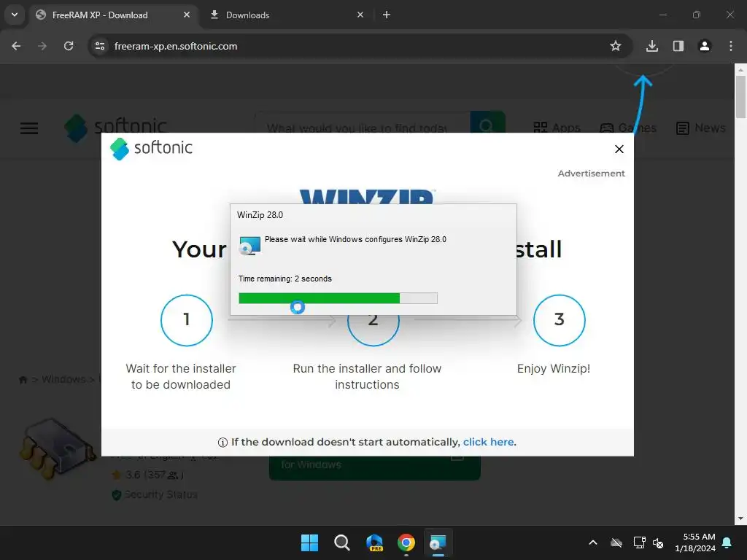Click the Windows breadcrumb link
This screenshot has width=747, height=560.
click(x=63, y=379)
